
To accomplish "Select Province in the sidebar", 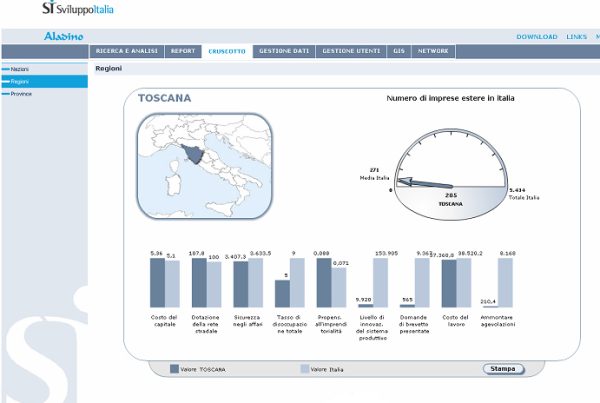I will click(x=21, y=93).
